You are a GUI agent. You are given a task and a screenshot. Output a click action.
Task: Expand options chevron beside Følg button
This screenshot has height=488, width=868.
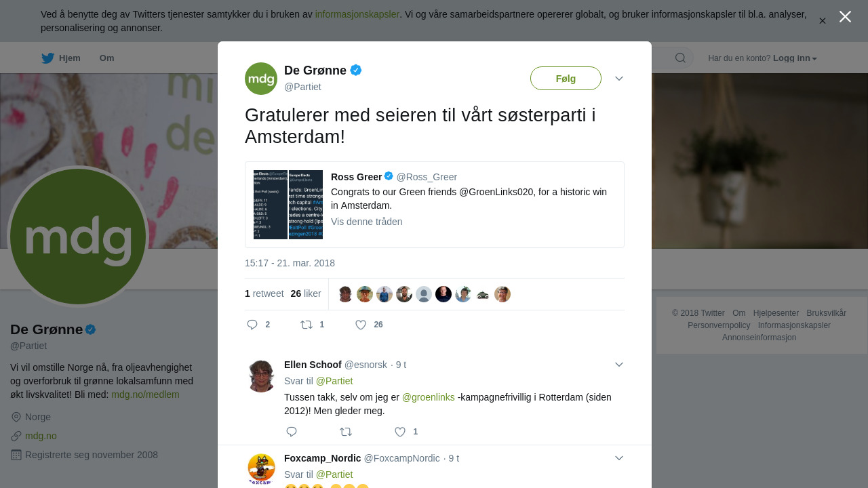pyautogui.click(x=619, y=79)
